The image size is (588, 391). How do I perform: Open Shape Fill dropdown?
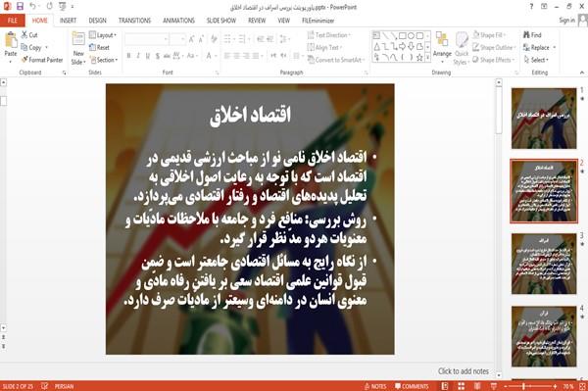point(489,35)
